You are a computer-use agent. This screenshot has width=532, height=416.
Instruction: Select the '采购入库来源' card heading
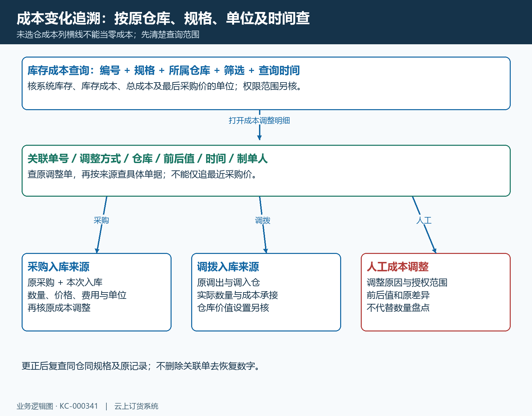click(59, 267)
